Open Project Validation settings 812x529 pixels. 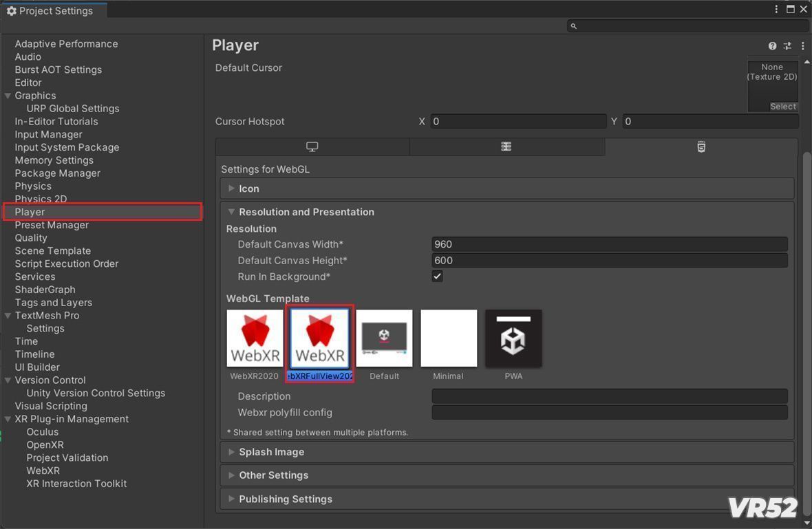tap(67, 458)
